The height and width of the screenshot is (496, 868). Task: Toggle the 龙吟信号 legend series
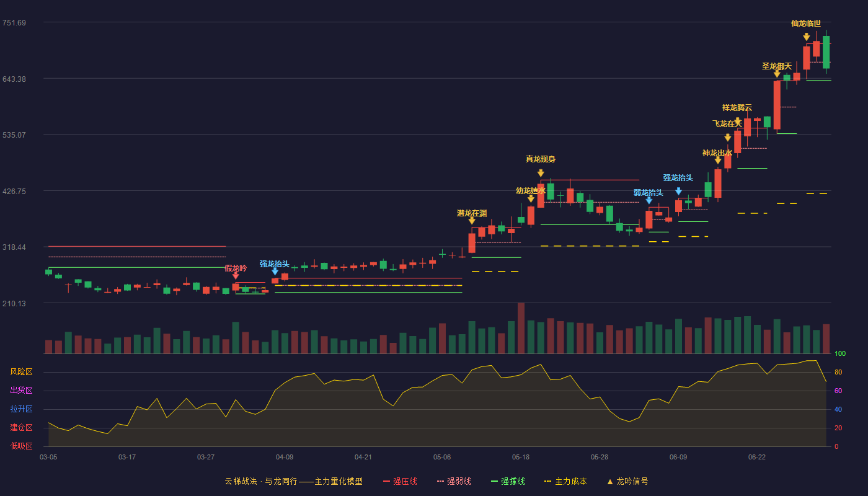click(627, 481)
